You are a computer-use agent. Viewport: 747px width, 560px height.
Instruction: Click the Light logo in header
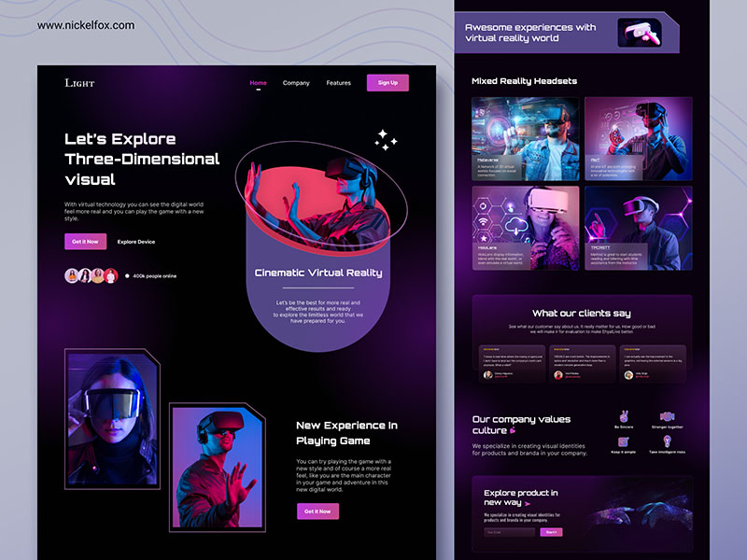79,83
